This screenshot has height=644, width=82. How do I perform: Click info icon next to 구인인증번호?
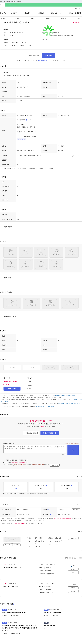coord(50,514)
